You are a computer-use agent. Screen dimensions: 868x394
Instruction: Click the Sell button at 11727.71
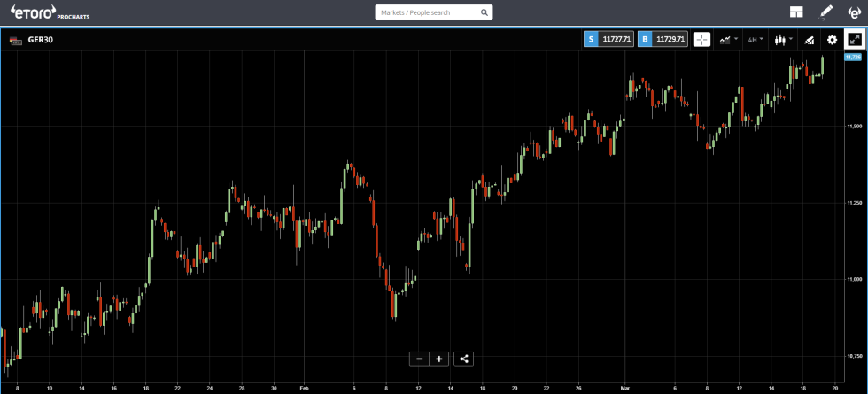pos(608,39)
